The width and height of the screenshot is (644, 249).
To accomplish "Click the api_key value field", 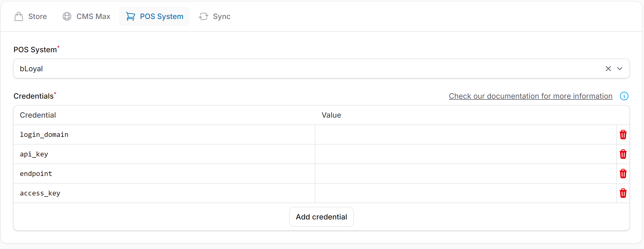I will [465, 154].
